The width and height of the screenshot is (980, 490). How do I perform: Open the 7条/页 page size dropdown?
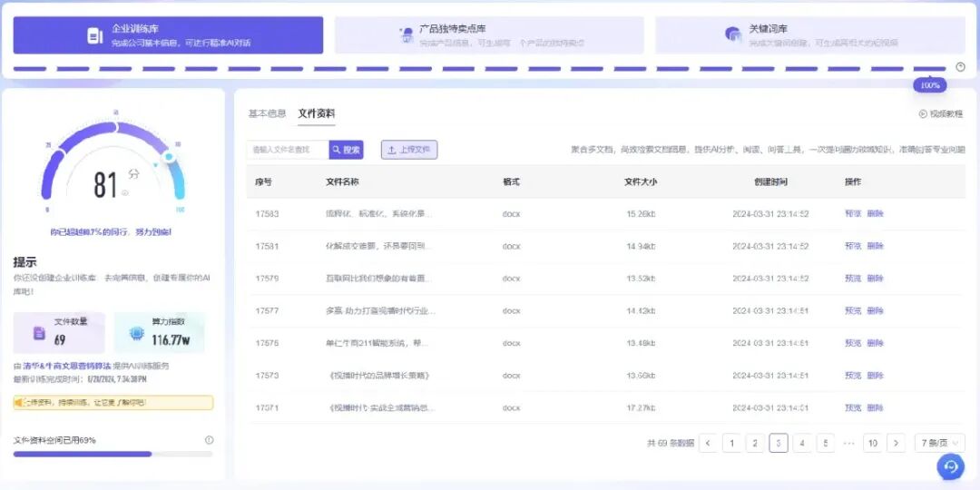point(939,443)
